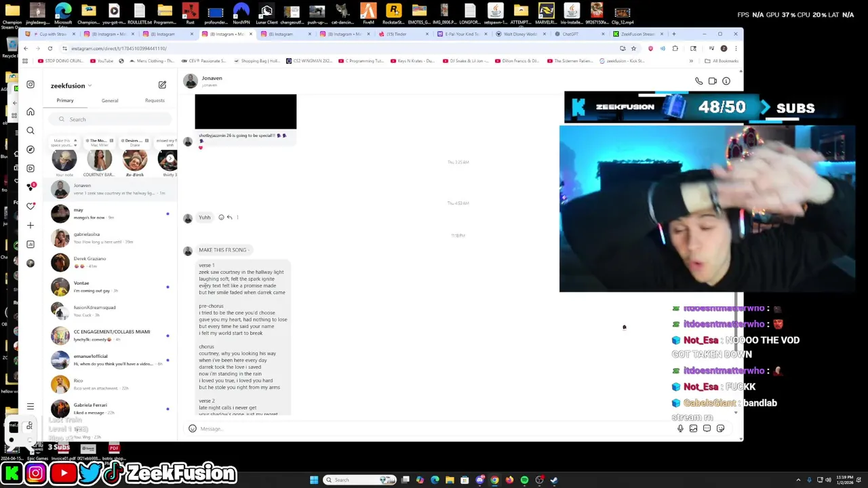Start a video call with Jonaven
868x488 pixels.
click(x=712, y=81)
